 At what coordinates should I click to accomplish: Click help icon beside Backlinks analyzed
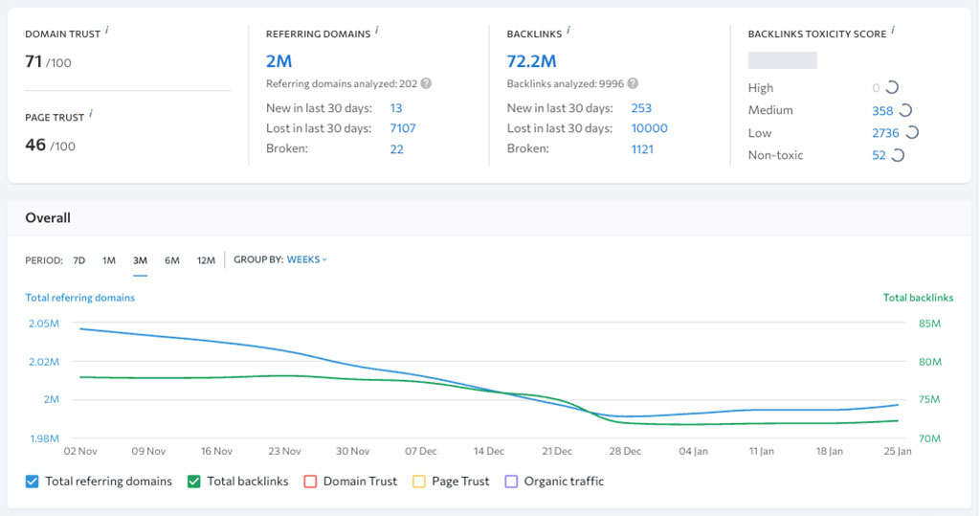point(633,83)
